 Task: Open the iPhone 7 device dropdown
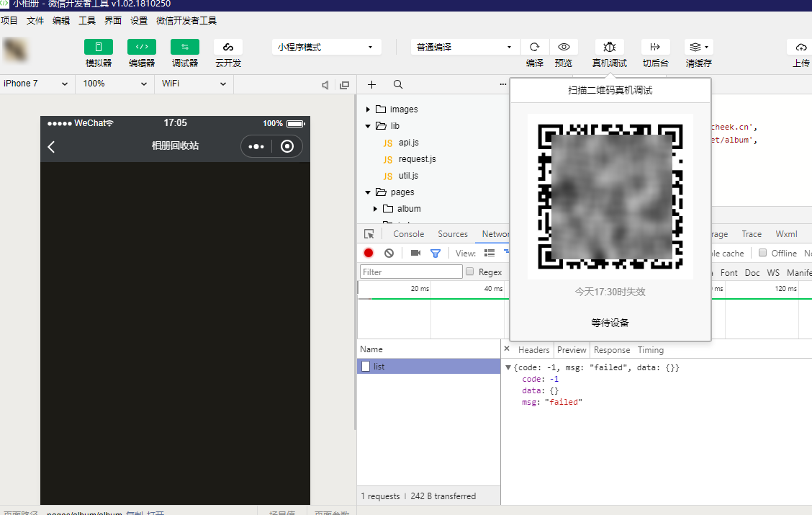pyautogui.click(x=36, y=84)
